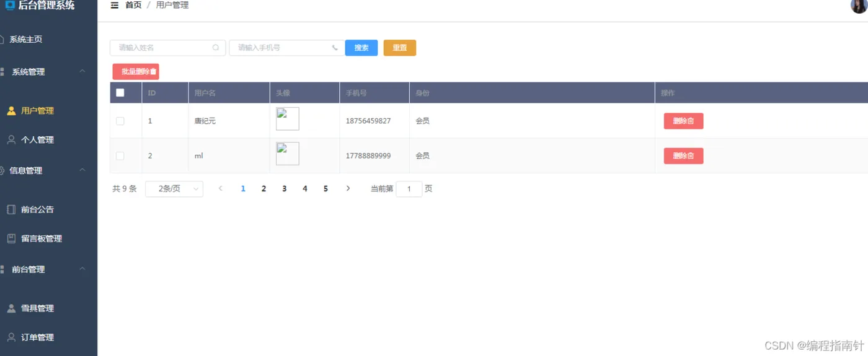The width and height of the screenshot is (868, 356).
Task: Click the 前台公告 notice icon
Action: click(x=11, y=209)
